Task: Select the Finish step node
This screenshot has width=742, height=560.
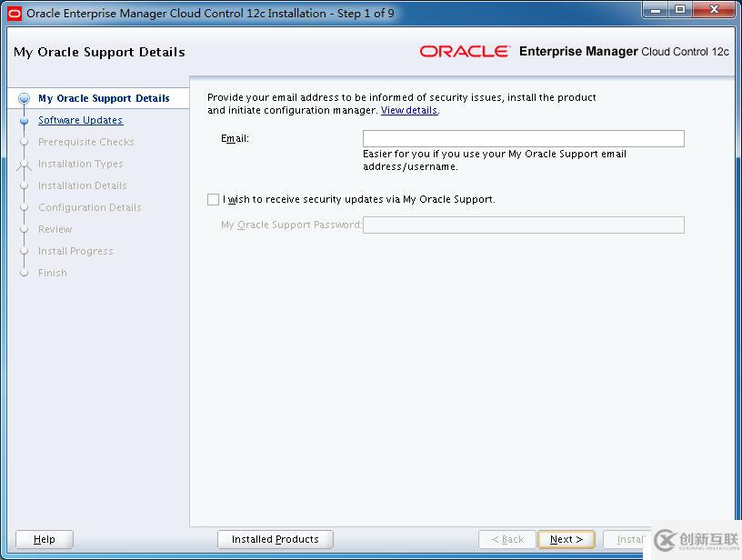Action: (23, 273)
